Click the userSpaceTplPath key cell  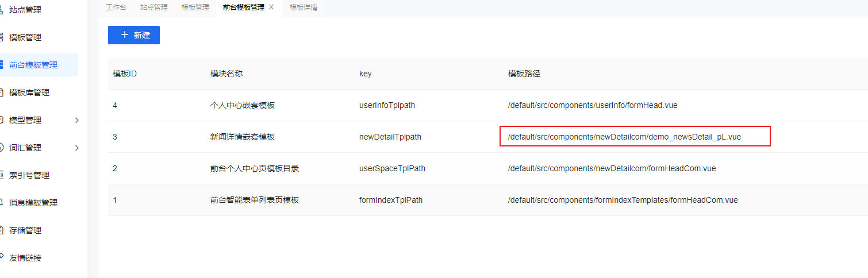click(x=392, y=168)
